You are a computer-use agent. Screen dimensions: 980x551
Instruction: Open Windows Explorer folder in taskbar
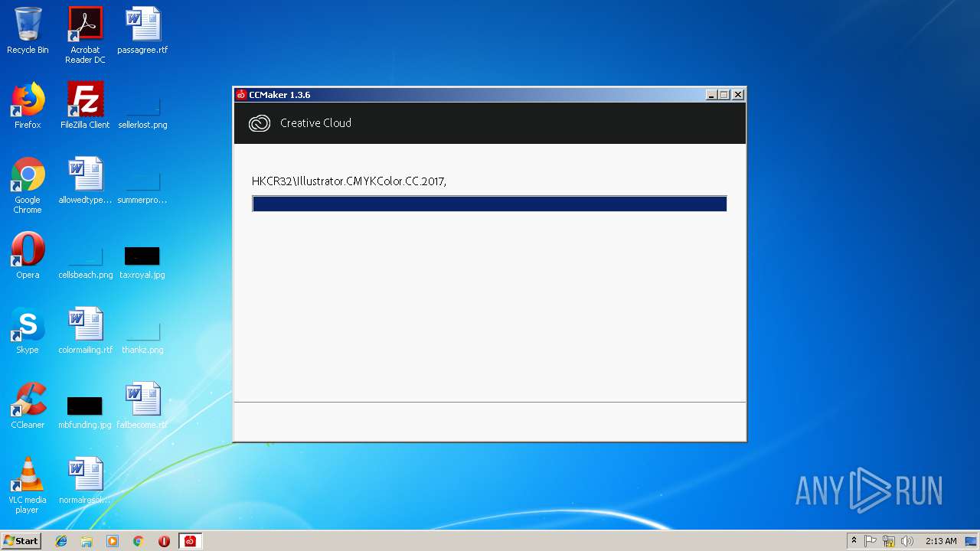tap(87, 541)
